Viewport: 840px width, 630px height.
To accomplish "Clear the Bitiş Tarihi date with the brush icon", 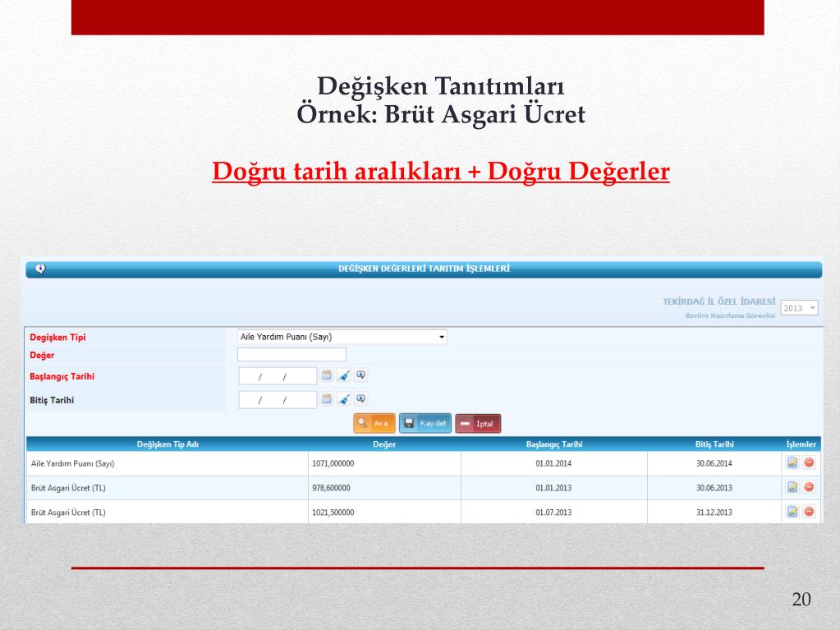I will 345,398.
